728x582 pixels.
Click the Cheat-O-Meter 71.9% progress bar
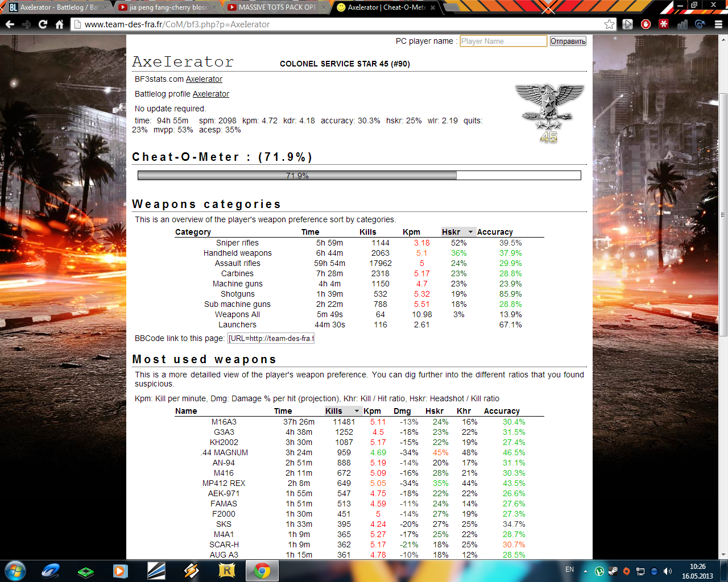[x=359, y=176]
